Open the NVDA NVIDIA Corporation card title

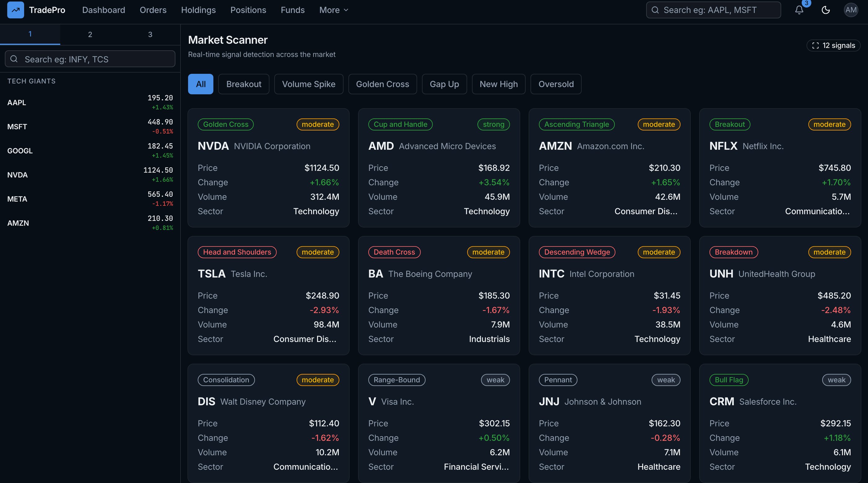[x=254, y=146]
